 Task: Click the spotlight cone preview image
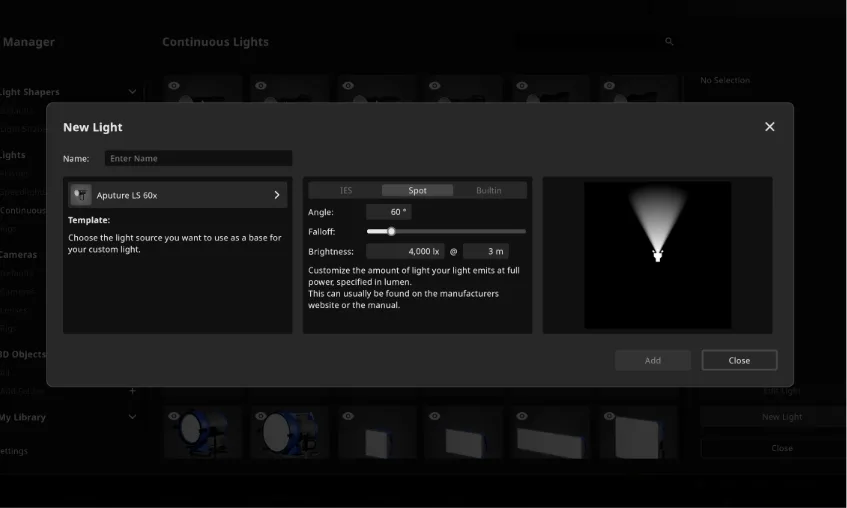click(x=657, y=254)
